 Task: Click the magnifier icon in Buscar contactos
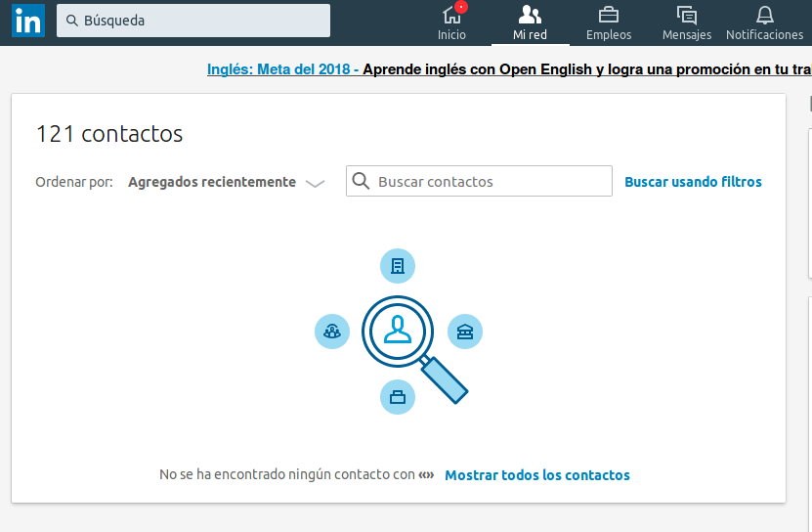pyautogui.click(x=362, y=181)
